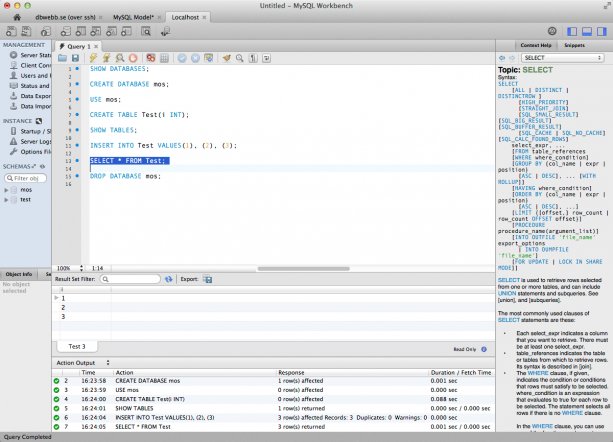Click the Filter objects schema search field
This screenshot has width=613, height=442.
[x=25, y=178]
